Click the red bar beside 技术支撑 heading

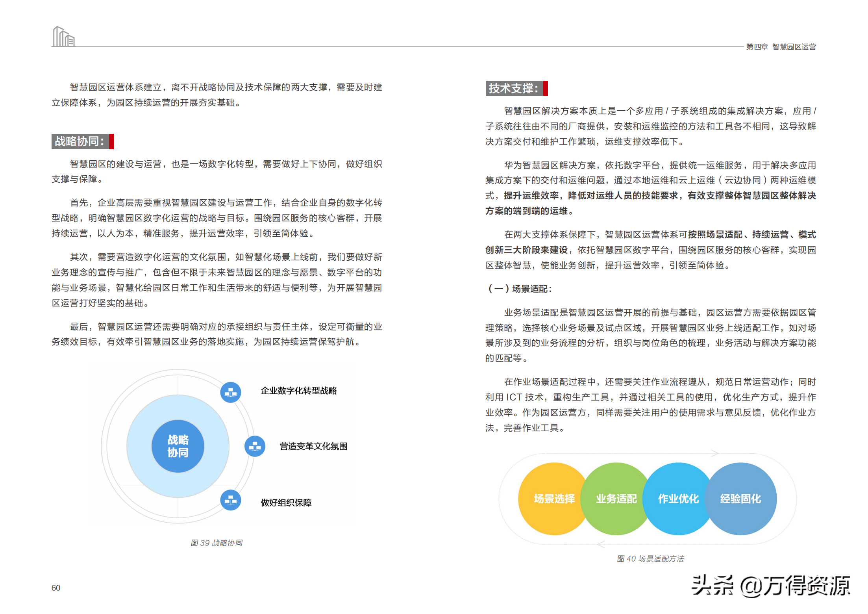pos(546,89)
